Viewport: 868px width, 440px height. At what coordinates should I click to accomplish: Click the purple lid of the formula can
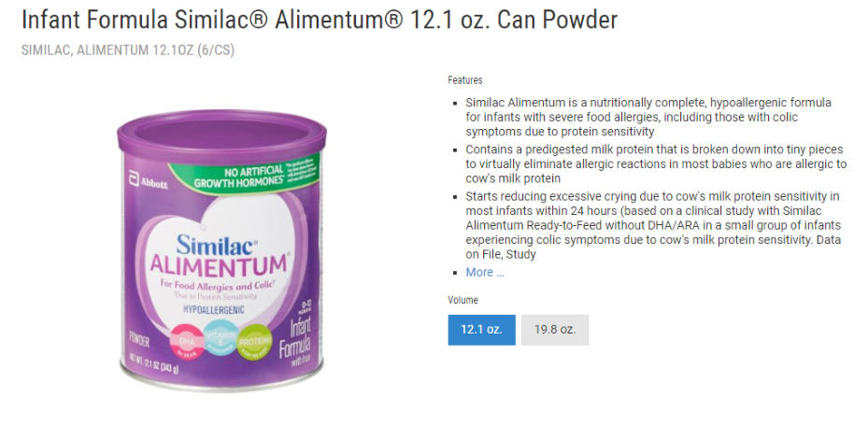point(221,134)
